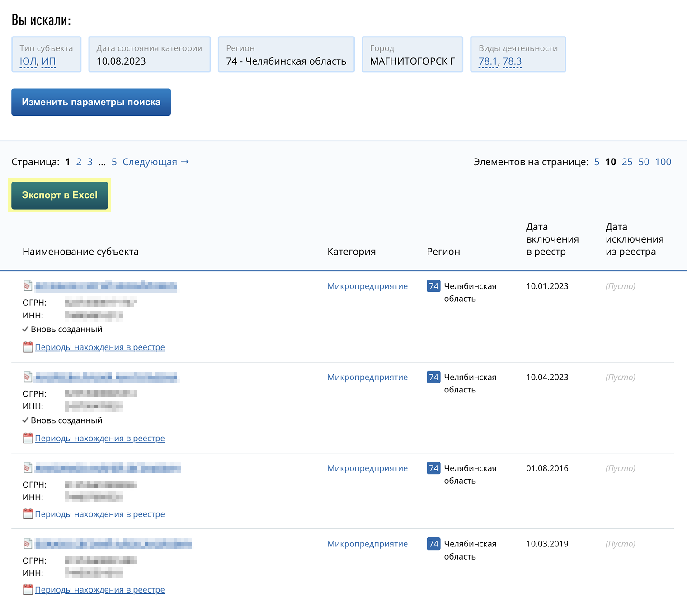Image resolution: width=687 pixels, height=616 pixels.
Task: Click region badge 74 in the 10.01.2023 row
Action: (x=433, y=286)
